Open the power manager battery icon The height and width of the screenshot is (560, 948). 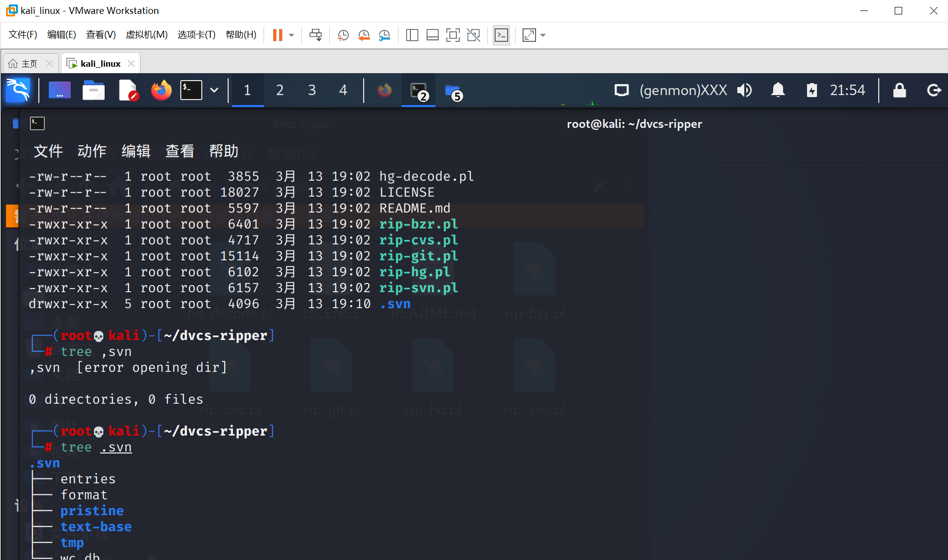pos(812,90)
